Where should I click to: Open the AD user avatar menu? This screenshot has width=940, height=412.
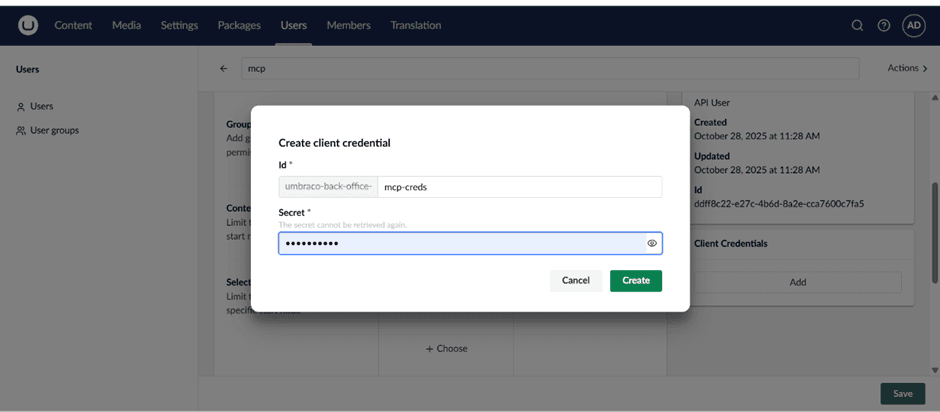(914, 26)
